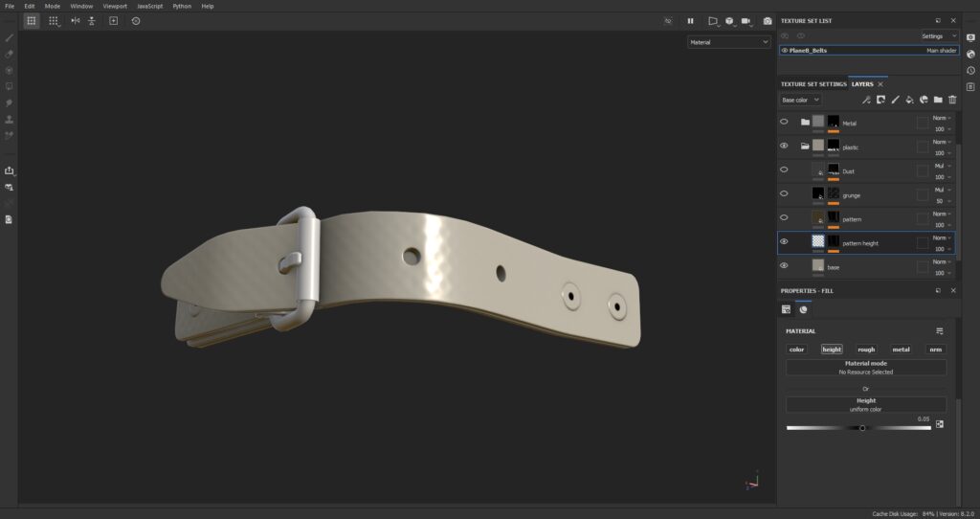Open the Export textures icon in left sidebar
The height and width of the screenshot is (519, 980).
pos(9,170)
